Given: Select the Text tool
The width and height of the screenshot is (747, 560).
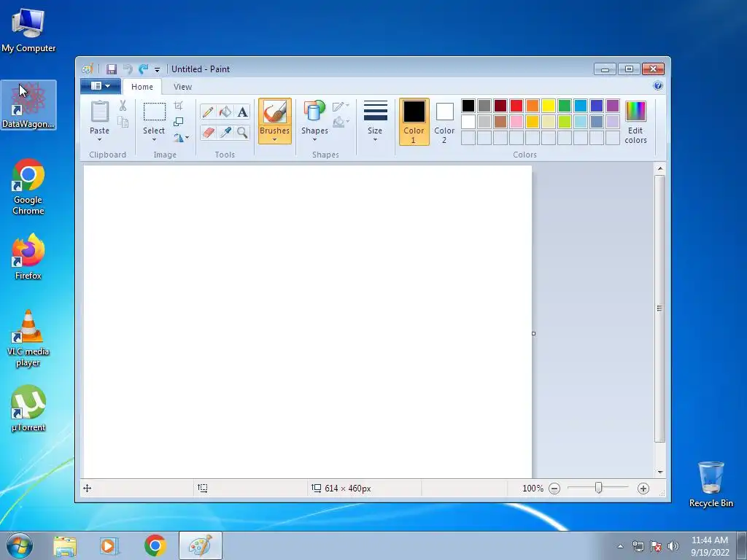Looking at the screenshot, I should pyautogui.click(x=242, y=112).
